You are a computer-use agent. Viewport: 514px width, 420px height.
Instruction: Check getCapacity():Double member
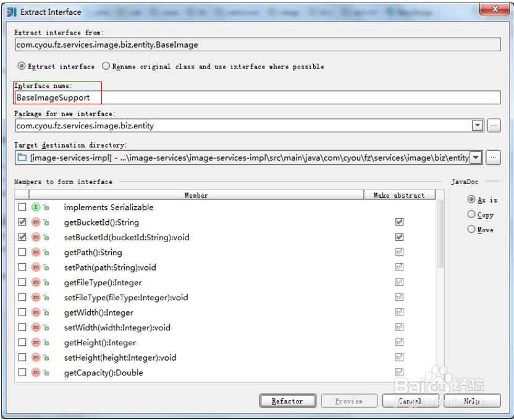click(x=22, y=372)
